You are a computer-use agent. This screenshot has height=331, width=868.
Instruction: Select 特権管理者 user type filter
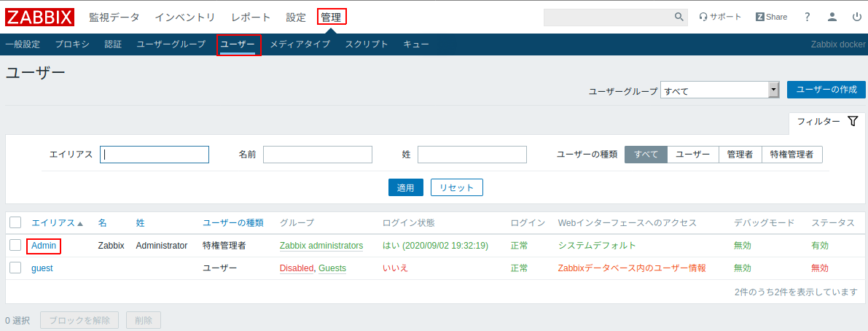pyautogui.click(x=792, y=155)
